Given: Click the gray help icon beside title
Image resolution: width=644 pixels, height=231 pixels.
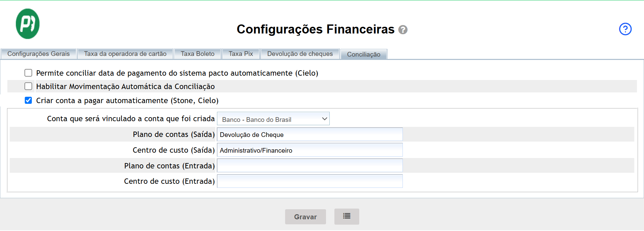Looking at the screenshot, I should (403, 30).
